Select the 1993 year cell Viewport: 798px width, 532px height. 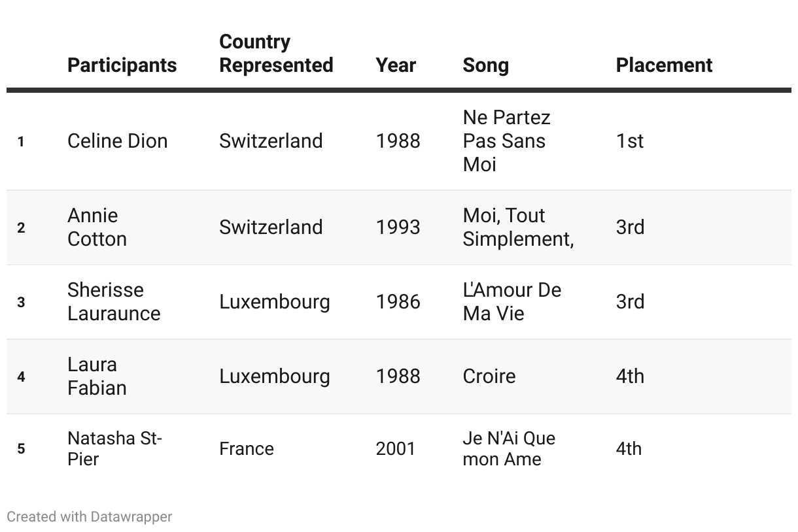[398, 227]
